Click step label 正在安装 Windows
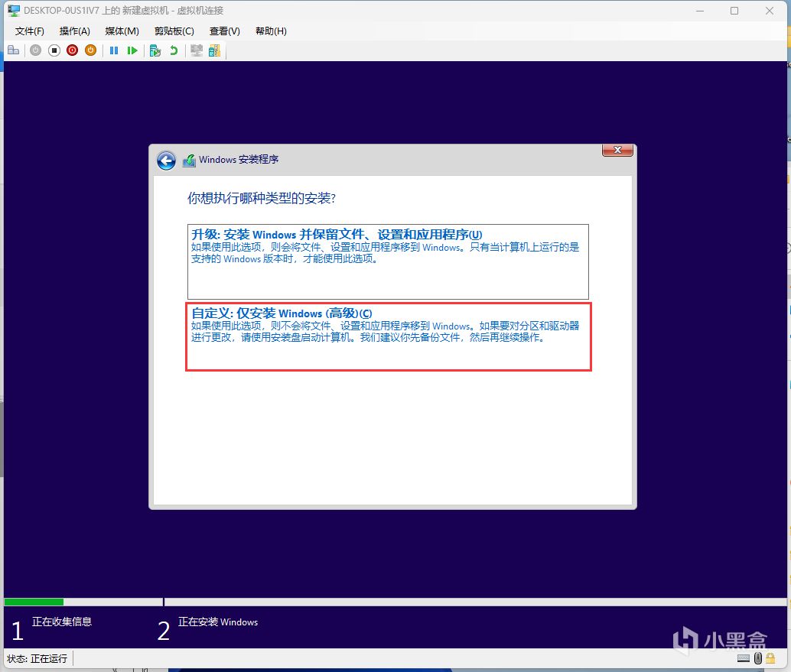Viewport: 791px width, 672px height. [218, 622]
